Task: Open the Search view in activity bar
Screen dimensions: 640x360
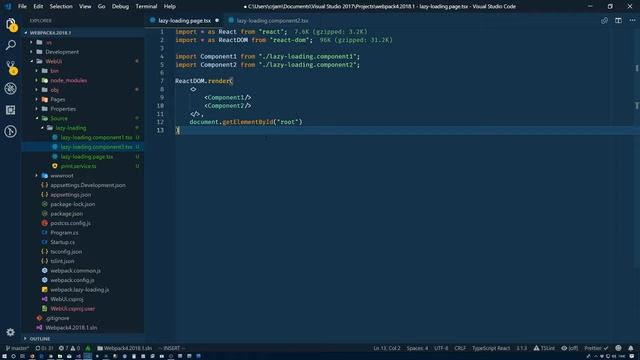Action: point(11,45)
